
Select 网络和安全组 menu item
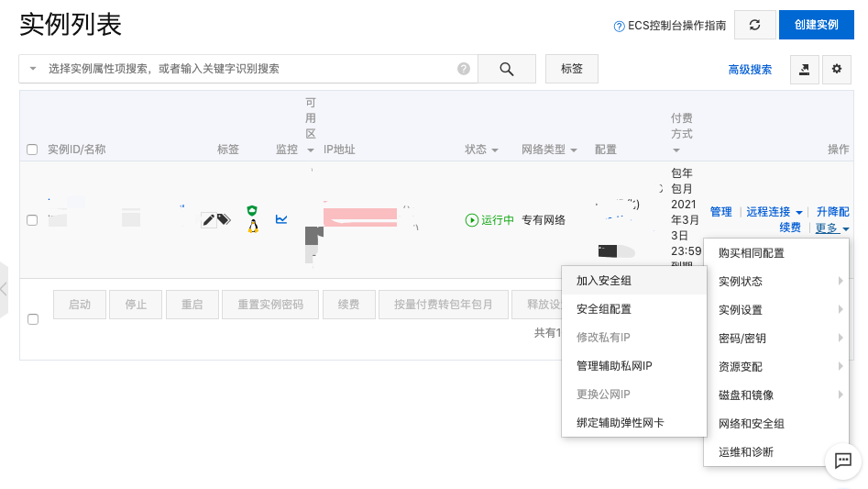[x=776, y=424]
